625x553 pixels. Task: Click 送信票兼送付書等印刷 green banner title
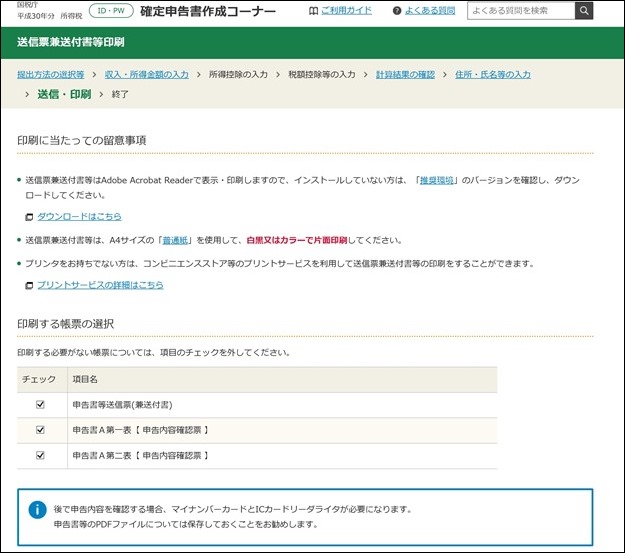pyautogui.click(x=71, y=42)
